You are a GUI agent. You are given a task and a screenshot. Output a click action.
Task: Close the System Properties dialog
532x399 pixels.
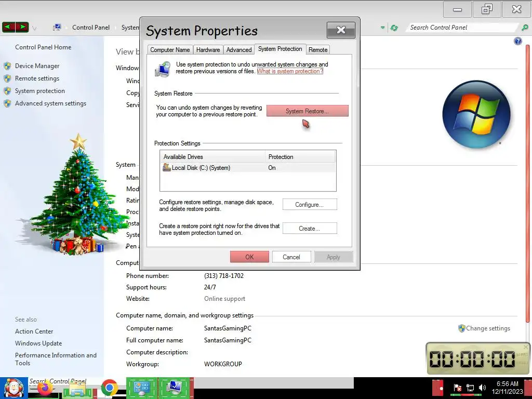click(341, 30)
